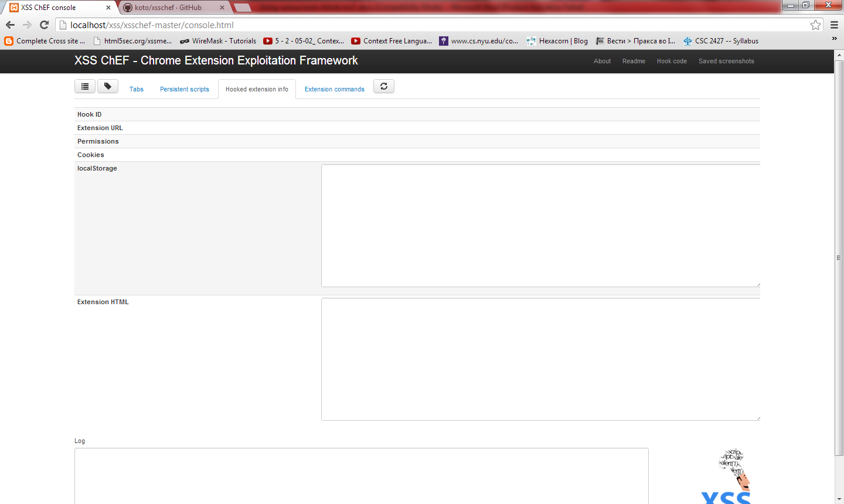The image size is (844, 504).
Task: Open Hexacorn | Blog bookmark
Action: (x=557, y=41)
